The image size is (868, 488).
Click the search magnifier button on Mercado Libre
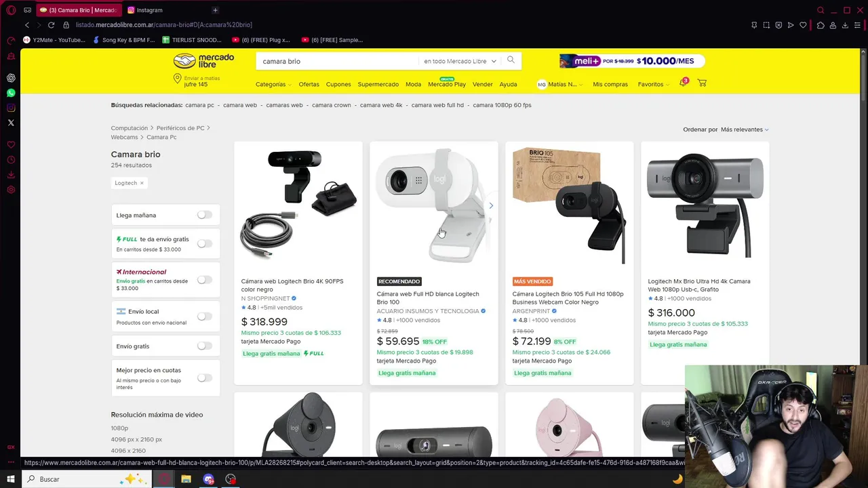pyautogui.click(x=511, y=60)
